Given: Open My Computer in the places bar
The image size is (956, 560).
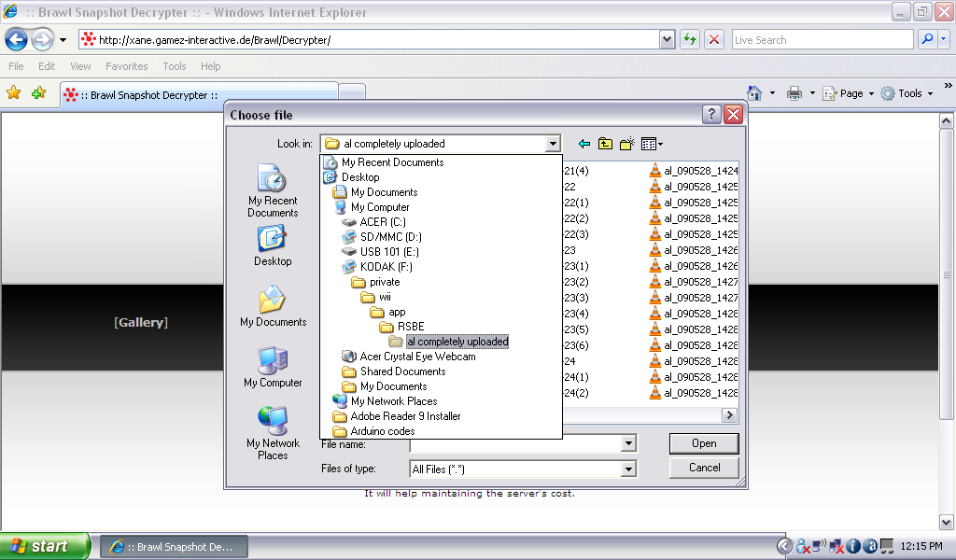Looking at the screenshot, I should pyautogui.click(x=274, y=368).
